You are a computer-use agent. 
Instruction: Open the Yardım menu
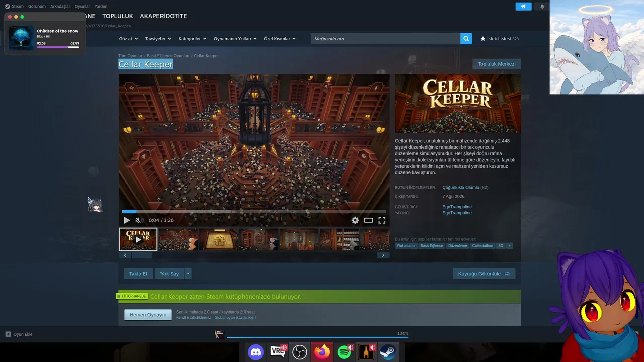tap(101, 7)
